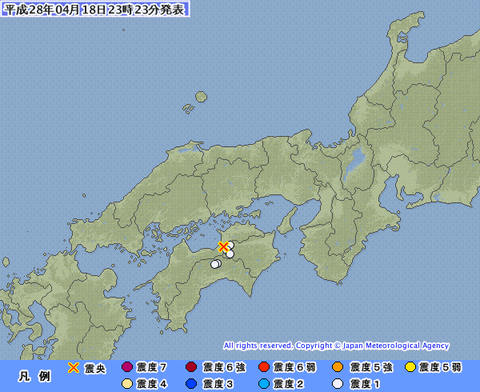Screen dimensions: 480x392
Task: Click the cyan 震度2 legend circle
Action: 264,384
